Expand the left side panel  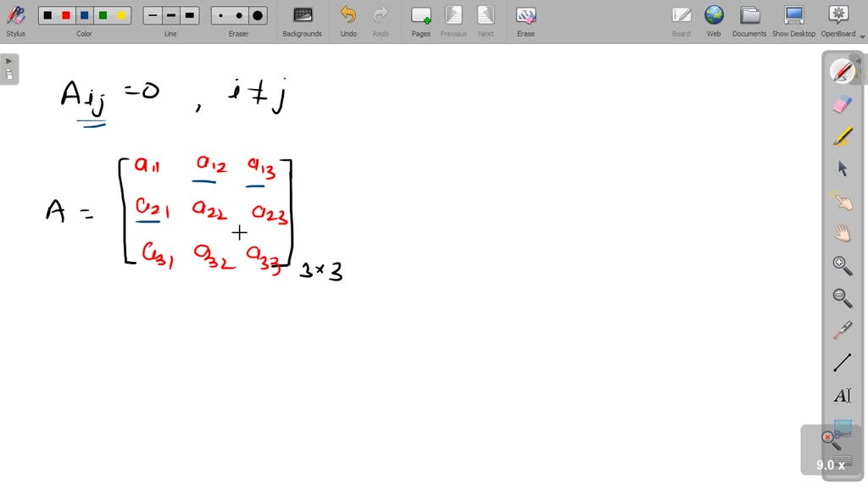(x=8, y=60)
